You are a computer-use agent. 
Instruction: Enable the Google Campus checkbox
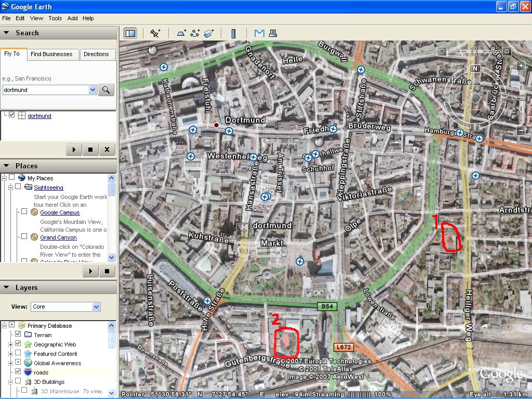coord(24,211)
